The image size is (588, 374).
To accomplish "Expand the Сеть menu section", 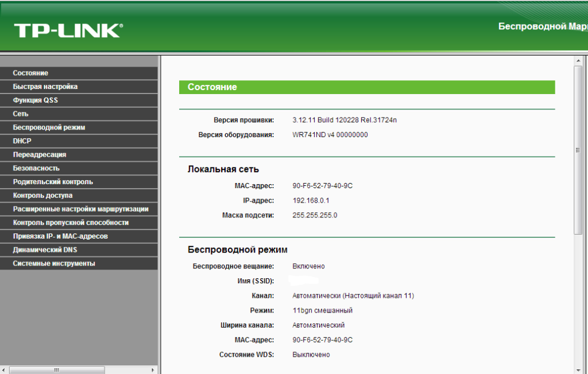I will [21, 114].
